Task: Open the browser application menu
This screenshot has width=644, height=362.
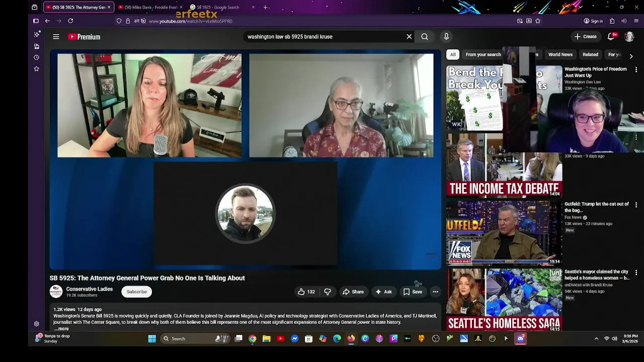Action: [636, 21]
